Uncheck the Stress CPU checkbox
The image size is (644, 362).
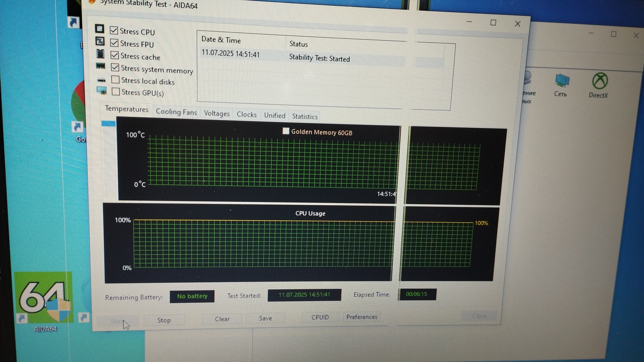pyautogui.click(x=114, y=31)
